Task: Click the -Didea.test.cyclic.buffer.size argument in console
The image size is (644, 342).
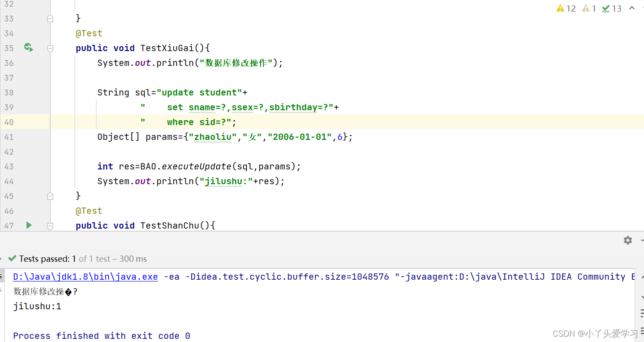Action: [287, 277]
